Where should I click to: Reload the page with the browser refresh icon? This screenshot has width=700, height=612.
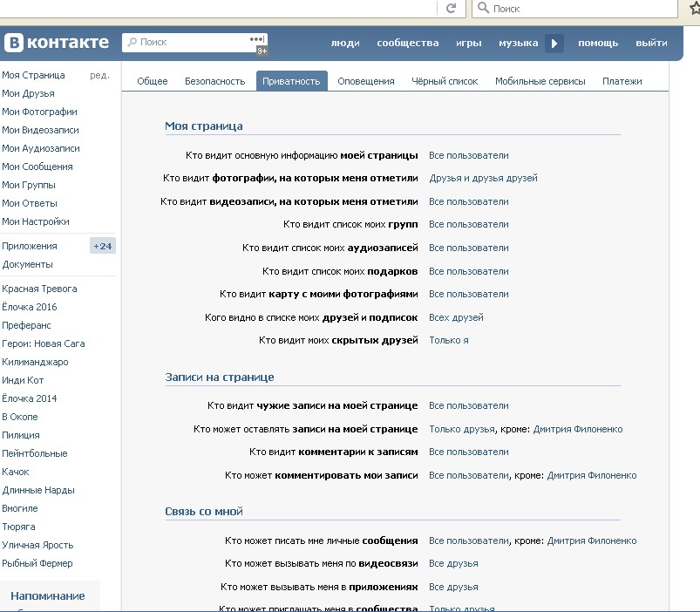[451, 8]
